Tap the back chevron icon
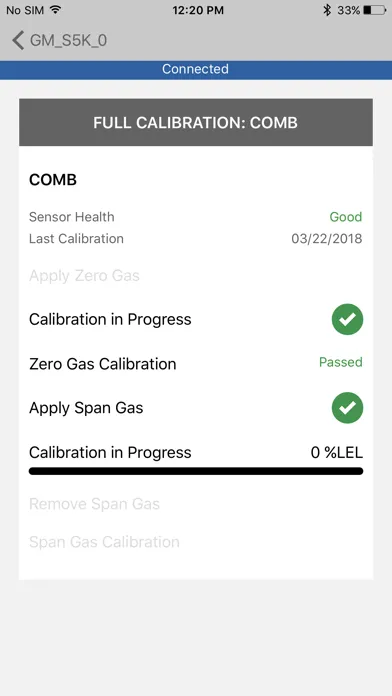 [x=18, y=40]
